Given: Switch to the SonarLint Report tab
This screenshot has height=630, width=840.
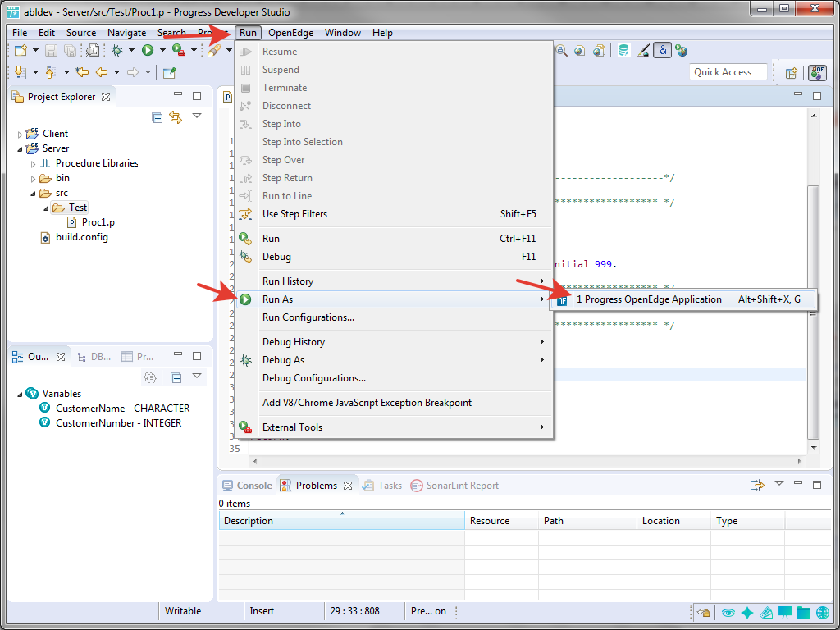Looking at the screenshot, I should 454,486.
